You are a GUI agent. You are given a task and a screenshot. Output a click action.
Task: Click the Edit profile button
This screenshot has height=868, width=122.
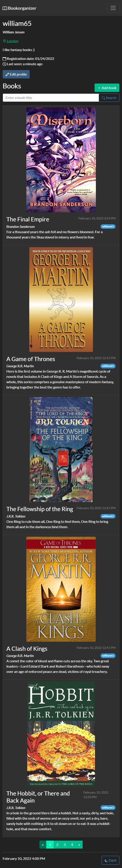[x=16, y=74]
